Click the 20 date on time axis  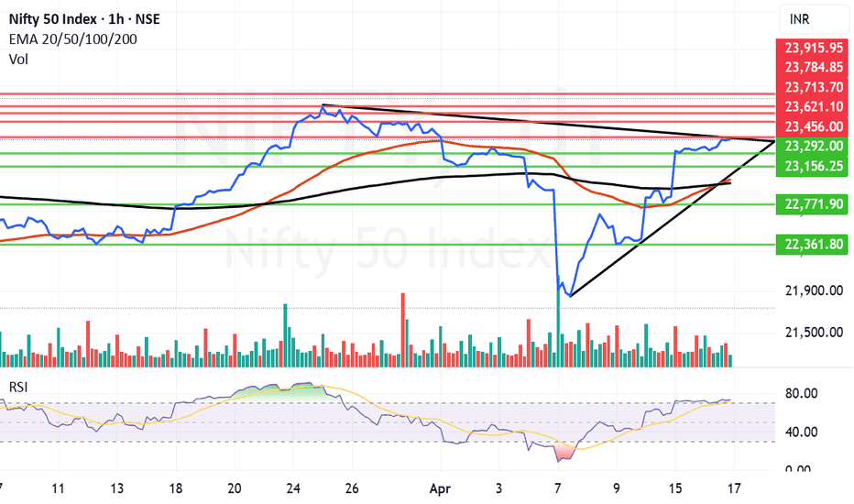[235, 488]
